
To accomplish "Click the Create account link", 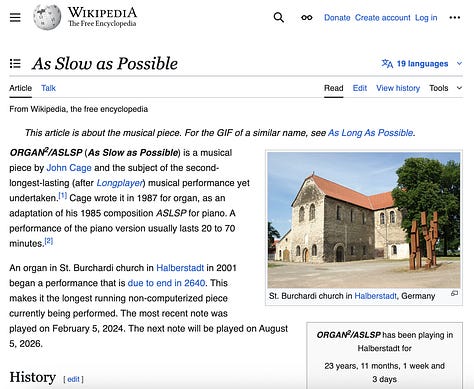I will 382,17.
